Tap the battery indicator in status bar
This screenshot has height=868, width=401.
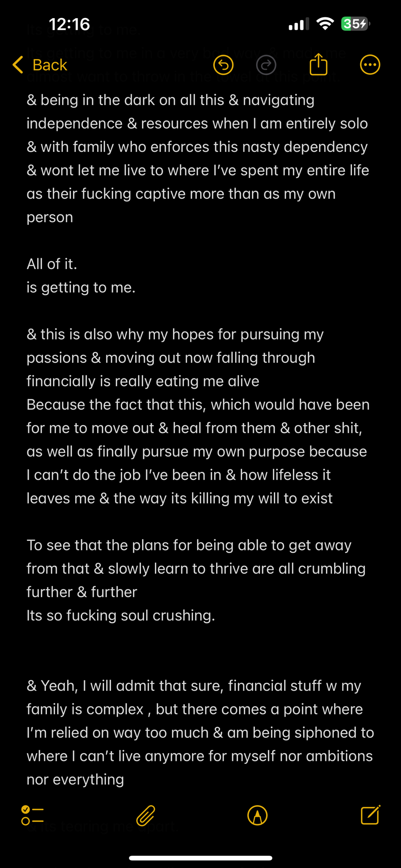(x=355, y=23)
